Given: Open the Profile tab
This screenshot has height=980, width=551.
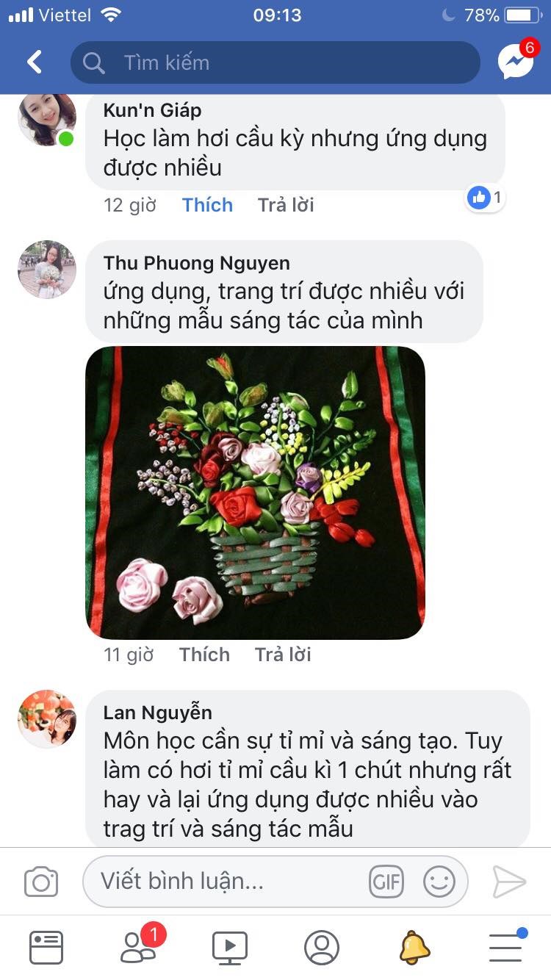Looking at the screenshot, I should point(322,947).
